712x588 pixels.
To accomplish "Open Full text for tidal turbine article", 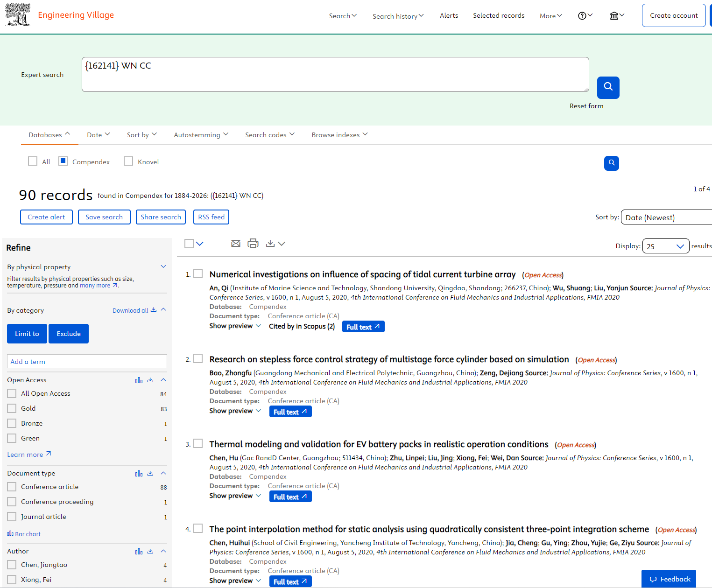I will (x=363, y=327).
